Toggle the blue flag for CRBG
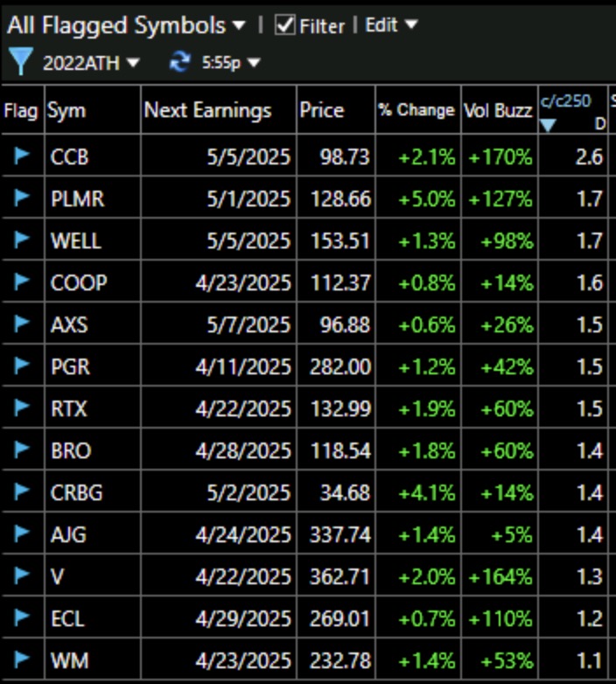 (x=22, y=492)
